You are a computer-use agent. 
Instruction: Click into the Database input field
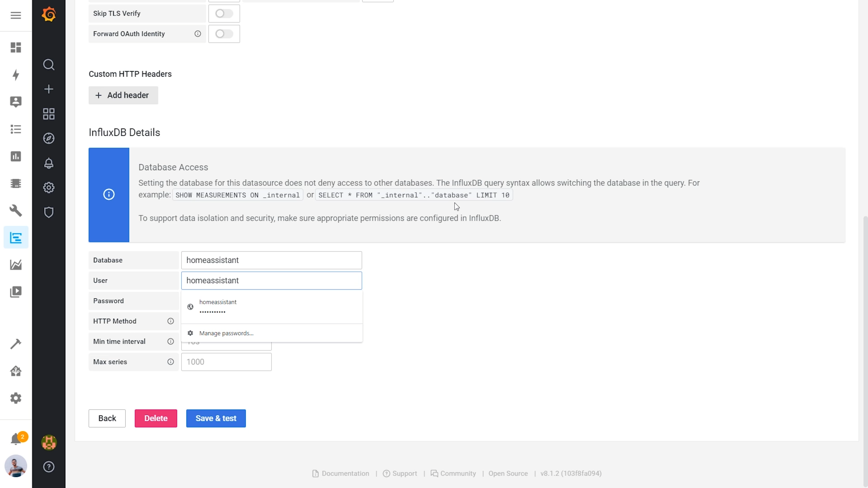point(271,260)
